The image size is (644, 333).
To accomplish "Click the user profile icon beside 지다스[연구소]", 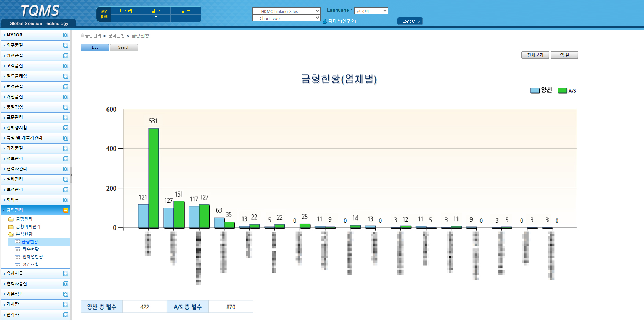I will [x=325, y=21].
